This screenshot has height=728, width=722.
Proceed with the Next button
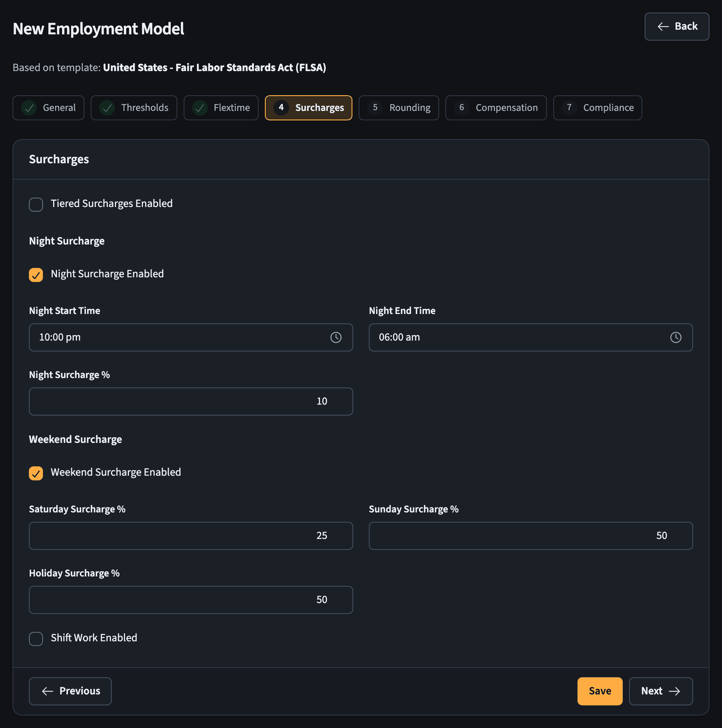point(661,691)
